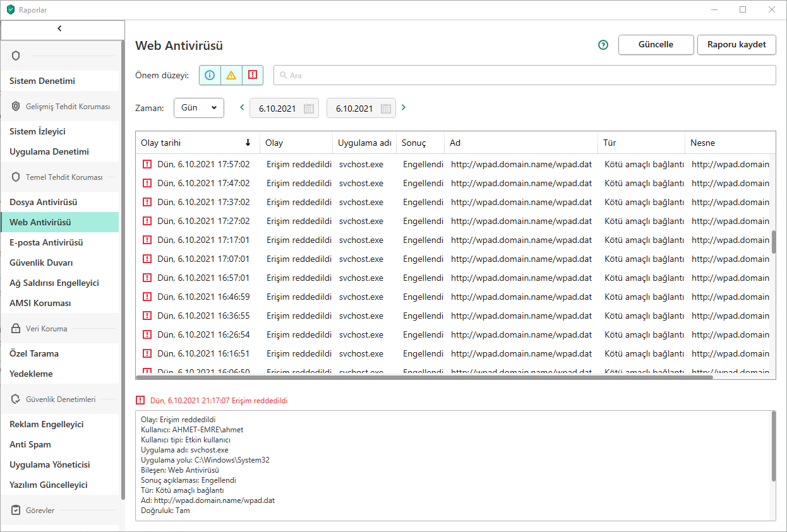Sort by the Uygulama adı column header
Viewport: 787px width, 532px height.
point(364,143)
